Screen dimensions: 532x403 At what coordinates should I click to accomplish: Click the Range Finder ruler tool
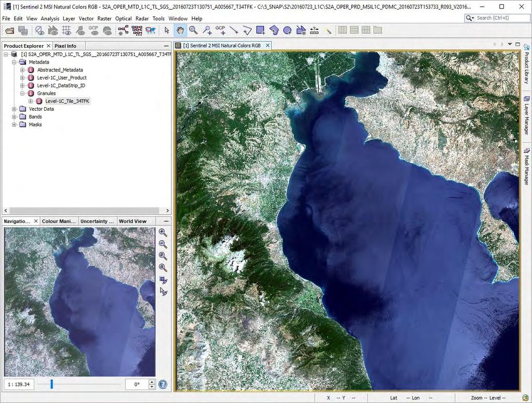pyautogui.click(x=314, y=30)
